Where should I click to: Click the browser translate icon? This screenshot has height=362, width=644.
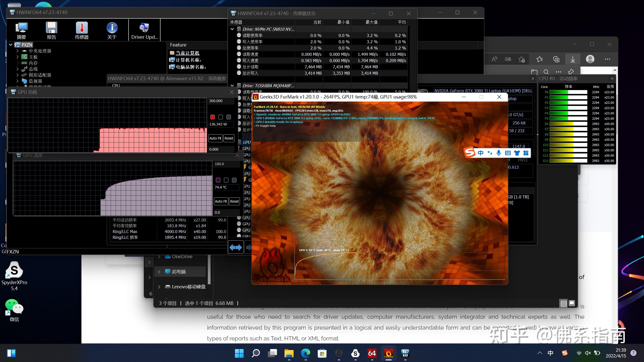click(508, 59)
